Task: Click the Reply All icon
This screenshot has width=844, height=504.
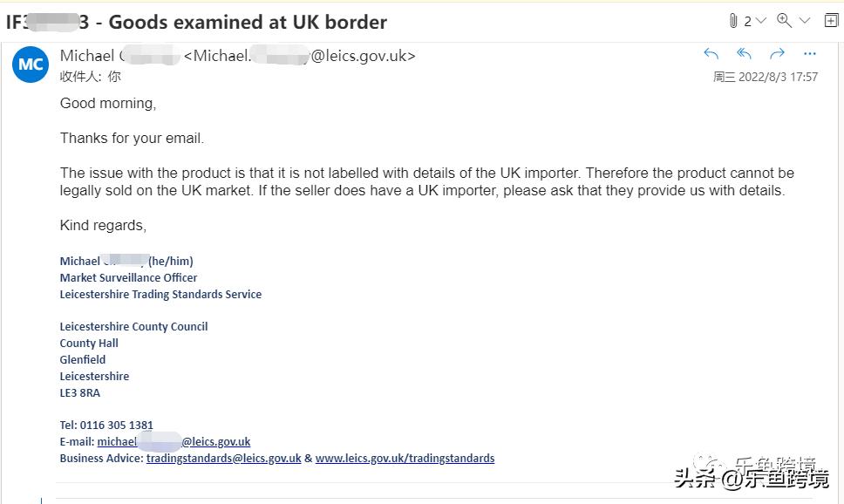Action: [744, 54]
